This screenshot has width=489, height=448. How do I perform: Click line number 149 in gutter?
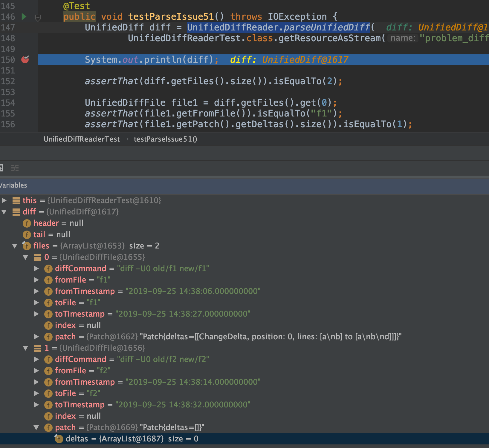[8, 49]
